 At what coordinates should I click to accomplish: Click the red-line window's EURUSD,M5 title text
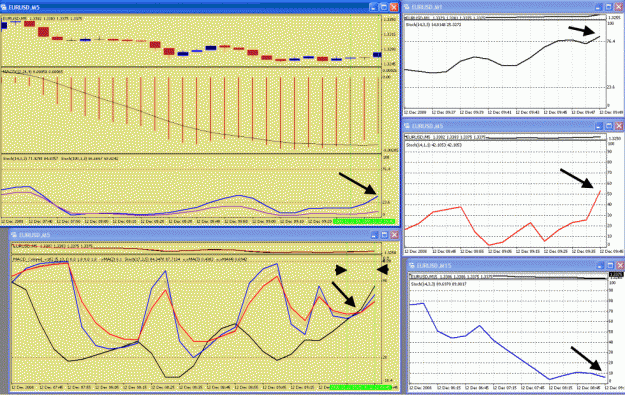click(427, 126)
